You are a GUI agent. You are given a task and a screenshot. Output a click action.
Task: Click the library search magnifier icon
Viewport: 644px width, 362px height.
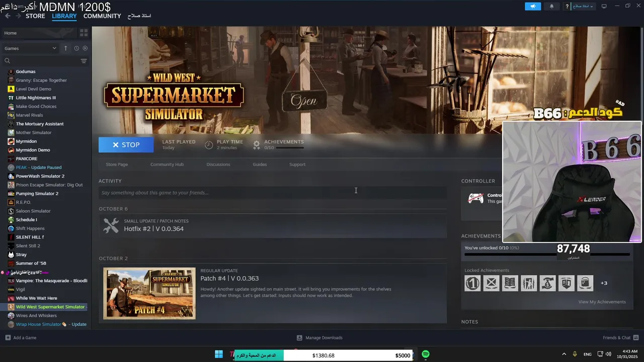[x=7, y=61]
